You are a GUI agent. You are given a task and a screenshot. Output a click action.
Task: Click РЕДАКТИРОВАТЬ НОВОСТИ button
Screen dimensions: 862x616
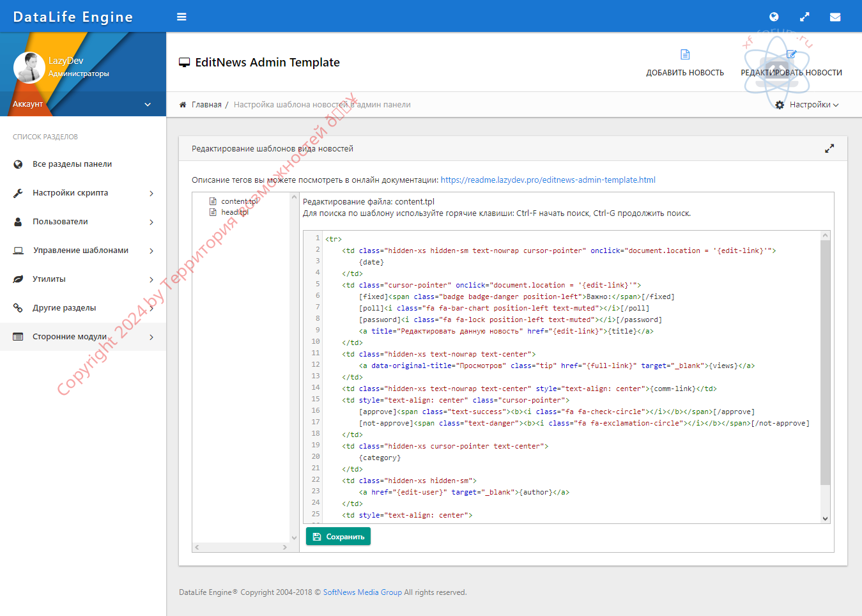pos(791,63)
